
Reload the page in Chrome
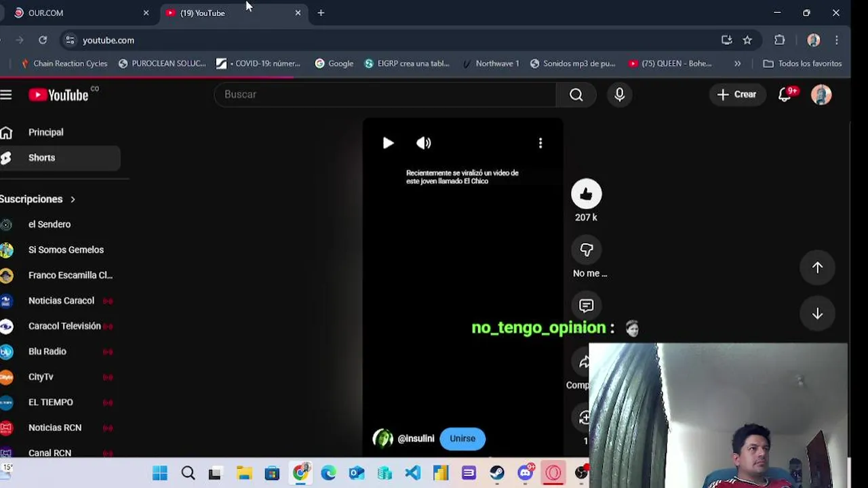coord(43,40)
